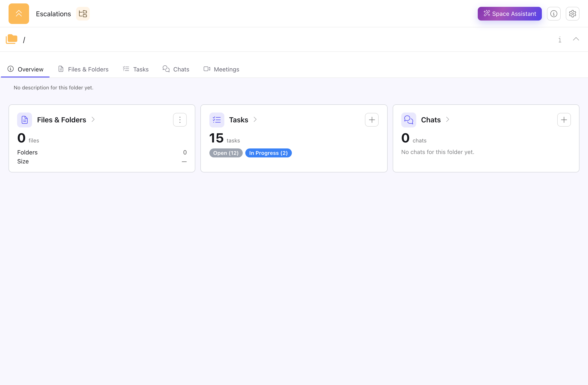Click the Size row label
Viewport: 588px width, 385px height.
(23, 161)
